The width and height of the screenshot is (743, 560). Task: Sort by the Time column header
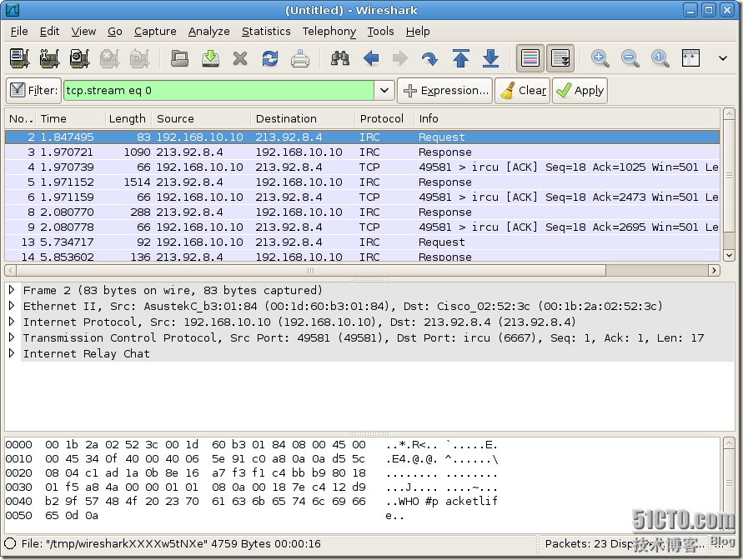[x=71, y=119]
